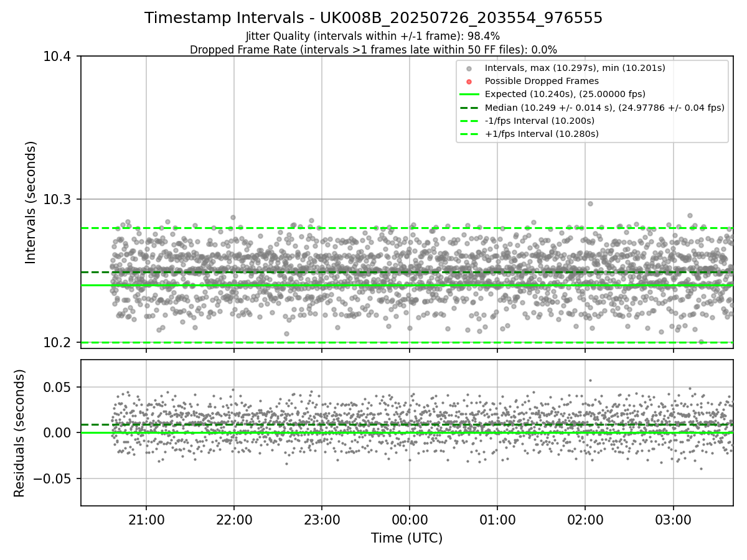747x560 pixels.
Task: Click the 'Time (UTC)' x-axis label
Action: coord(406,538)
